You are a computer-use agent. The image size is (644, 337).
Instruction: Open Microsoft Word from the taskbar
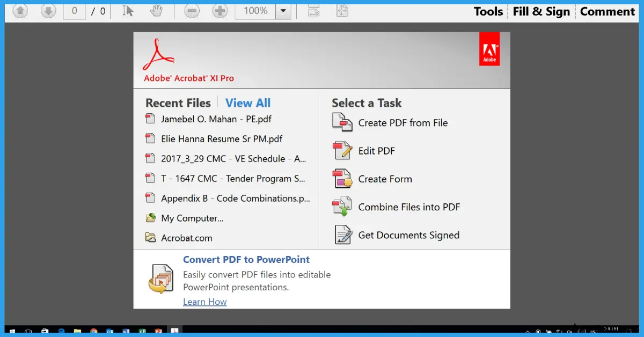point(126,331)
